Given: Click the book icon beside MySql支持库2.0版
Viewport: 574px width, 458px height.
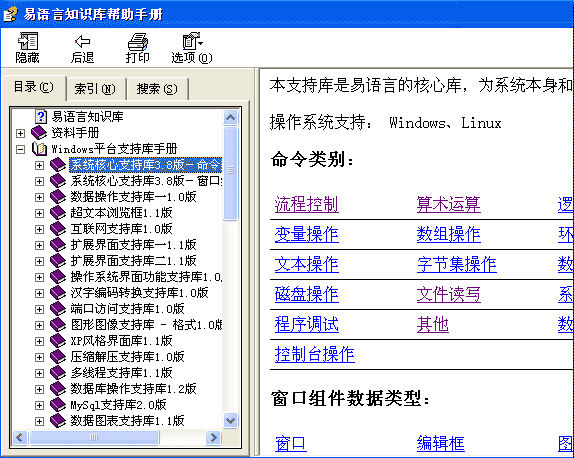Looking at the screenshot, I should pos(58,405).
